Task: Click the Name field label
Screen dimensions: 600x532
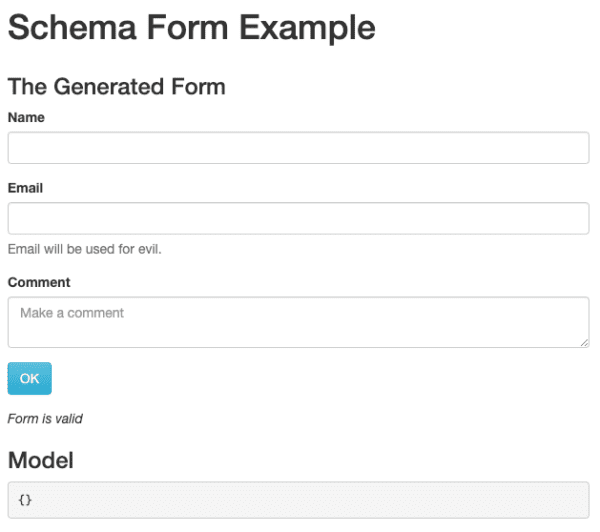Action: (x=26, y=117)
